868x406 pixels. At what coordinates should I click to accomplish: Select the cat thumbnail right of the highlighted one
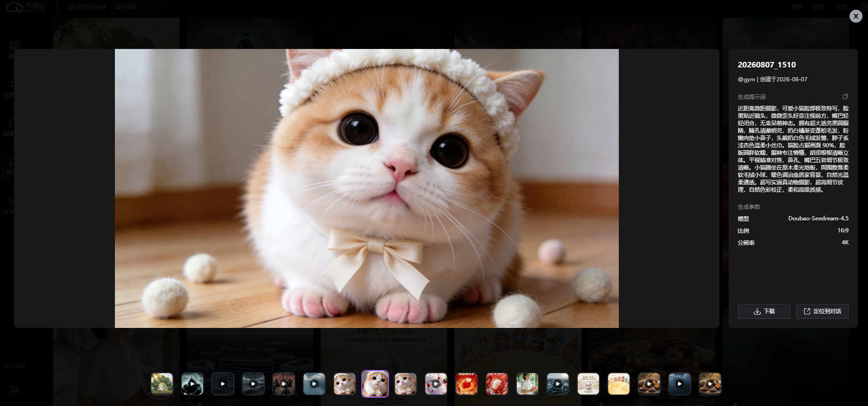406,384
